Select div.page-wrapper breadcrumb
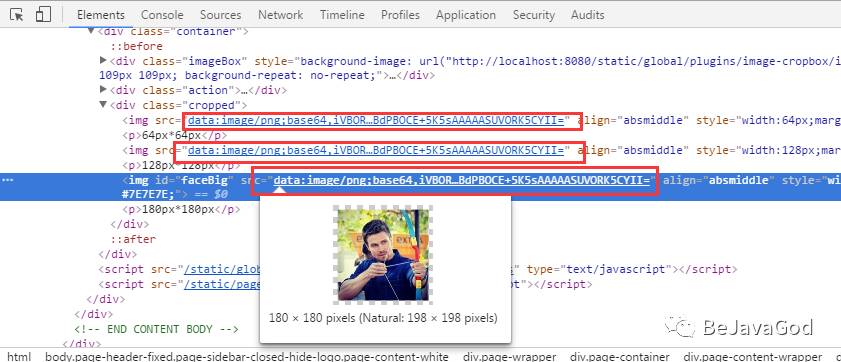The height and width of the screenshot is (362, 841). pos(510,357)
